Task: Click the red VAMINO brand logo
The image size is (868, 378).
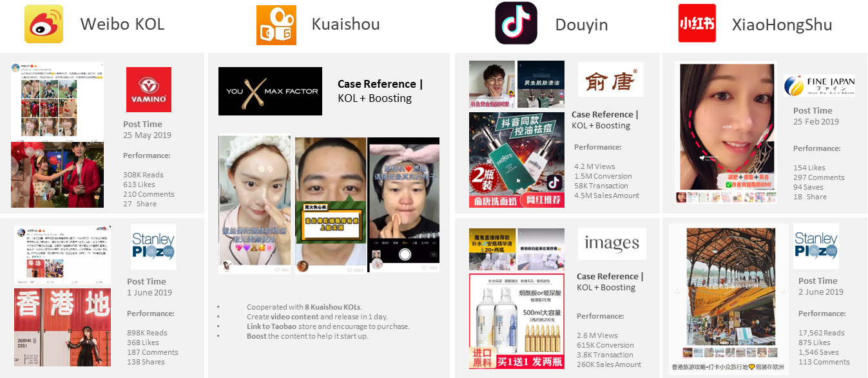Action: (x=149, y=90)
